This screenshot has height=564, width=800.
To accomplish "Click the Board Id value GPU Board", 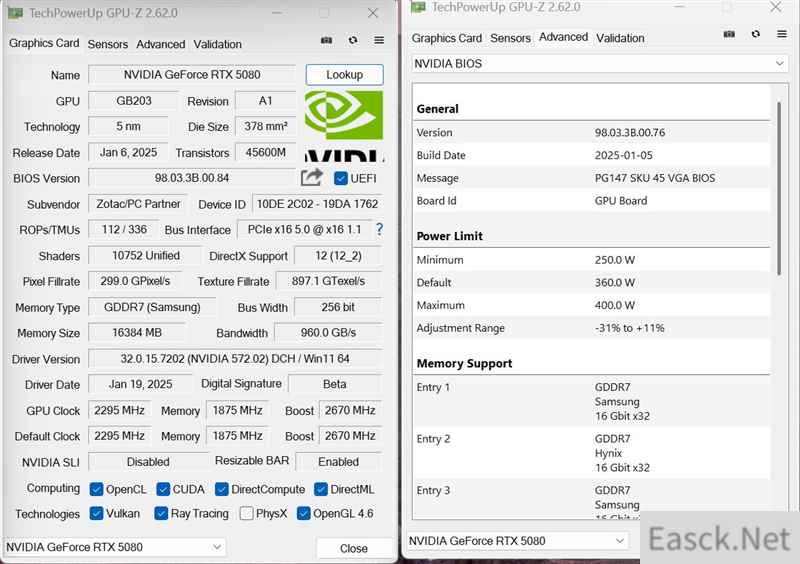I will (x=620, y=201).
